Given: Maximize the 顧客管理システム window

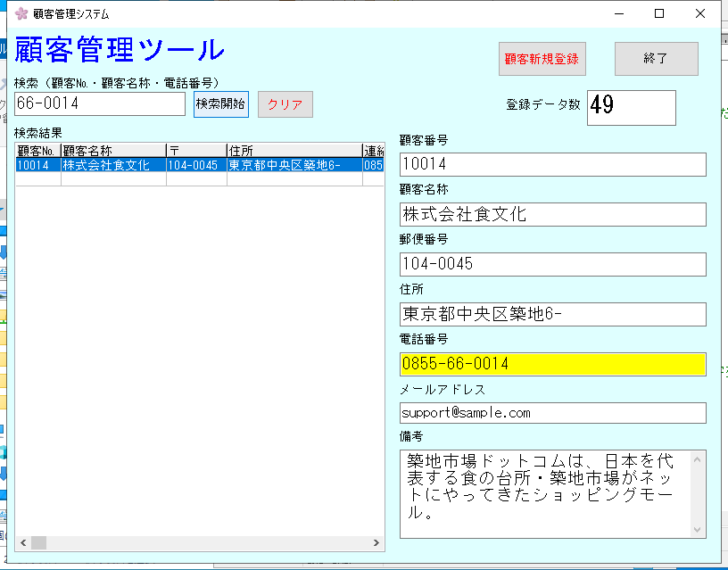Looking at the screenshot, I should [659, 14].
